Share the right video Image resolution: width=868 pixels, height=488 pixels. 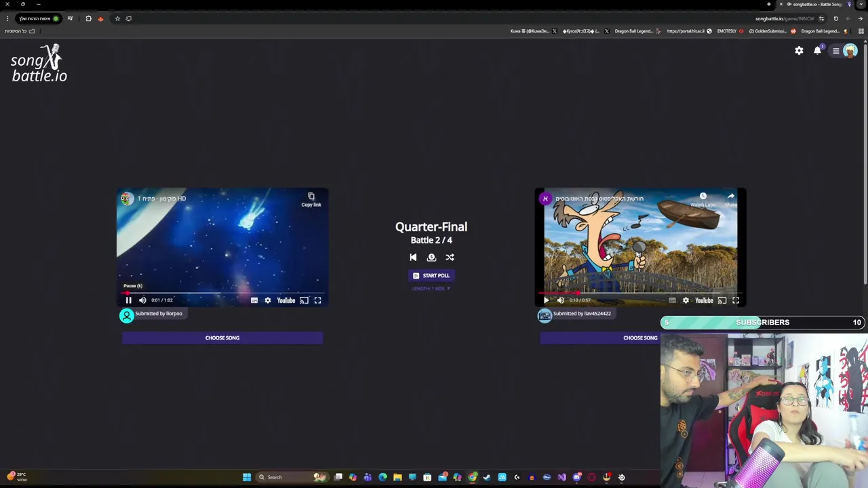[x=730, y=199]
